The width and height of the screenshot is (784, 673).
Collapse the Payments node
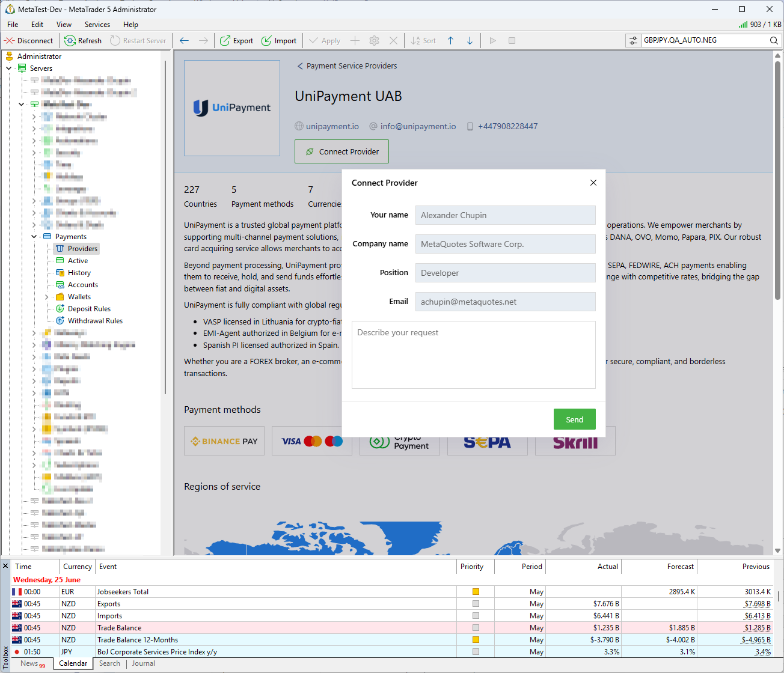click(34, 236)
